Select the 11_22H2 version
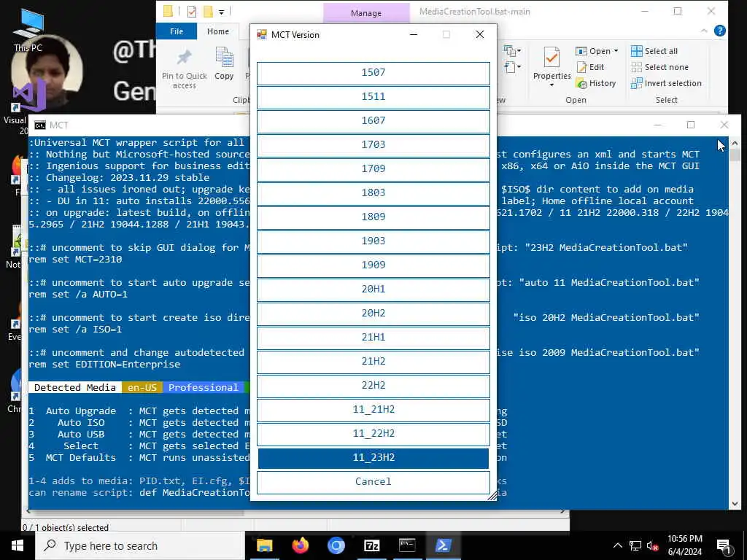This screenshot has height=560, width=747. (373, 434)
